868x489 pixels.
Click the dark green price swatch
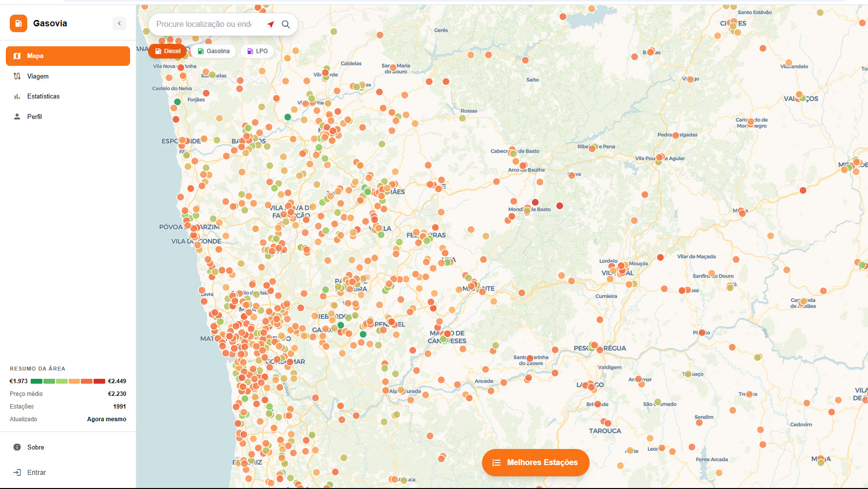click(37, 381)
